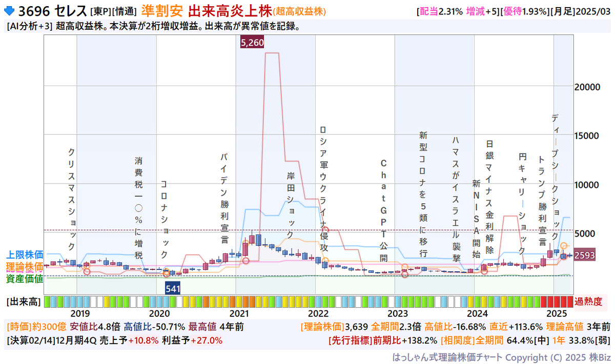This screenshot has width=615, height=364.
Task: Click the 2020 year axis label
Action: point(159,314)
